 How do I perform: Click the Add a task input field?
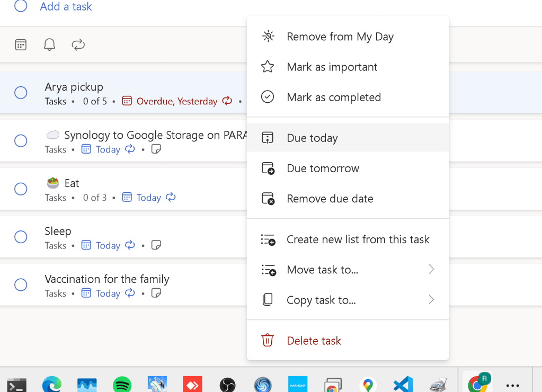(66, 6)
